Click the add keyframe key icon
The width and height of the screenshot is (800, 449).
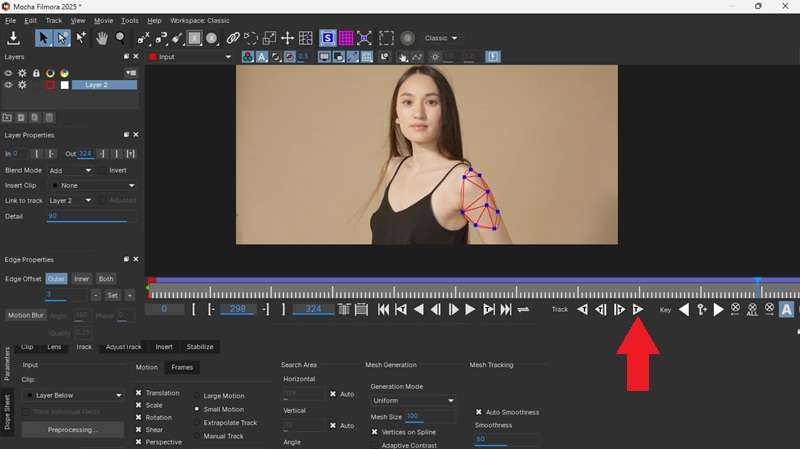click(x=702, y=309)
